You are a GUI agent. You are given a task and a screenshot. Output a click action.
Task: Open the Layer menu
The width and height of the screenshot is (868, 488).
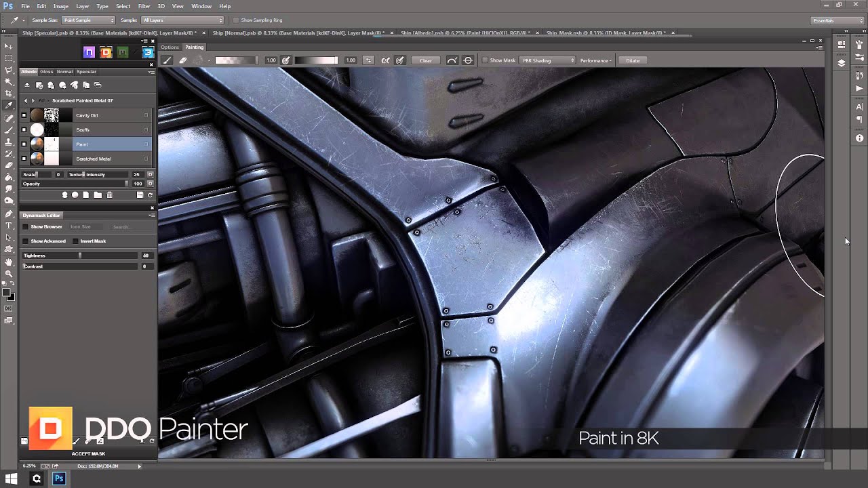pos(83,6)
